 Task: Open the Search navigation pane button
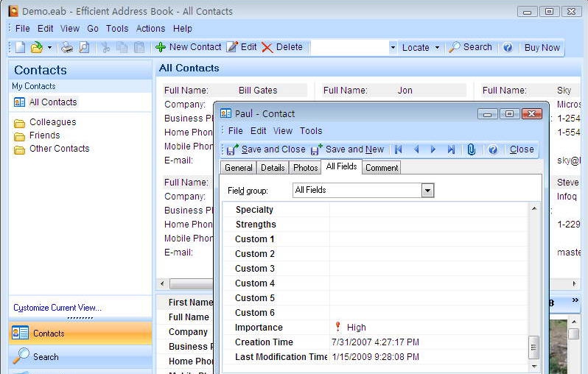point(46,357)
